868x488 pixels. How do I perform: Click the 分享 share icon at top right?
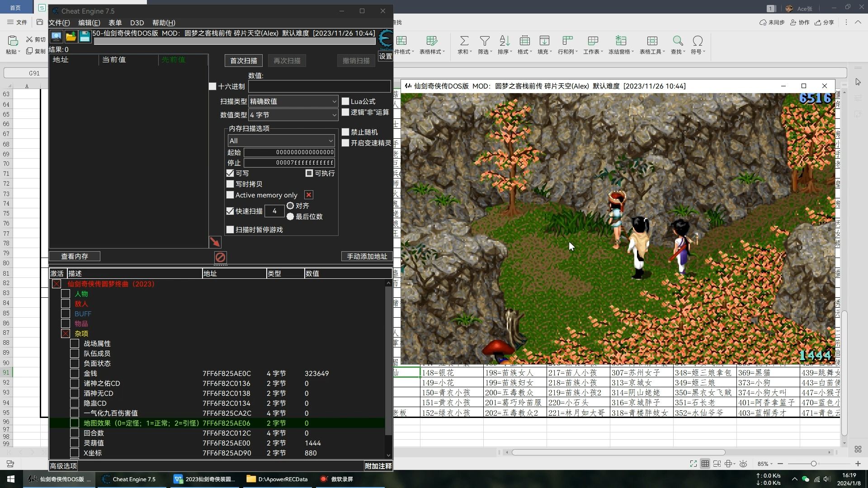coord(818,22)
